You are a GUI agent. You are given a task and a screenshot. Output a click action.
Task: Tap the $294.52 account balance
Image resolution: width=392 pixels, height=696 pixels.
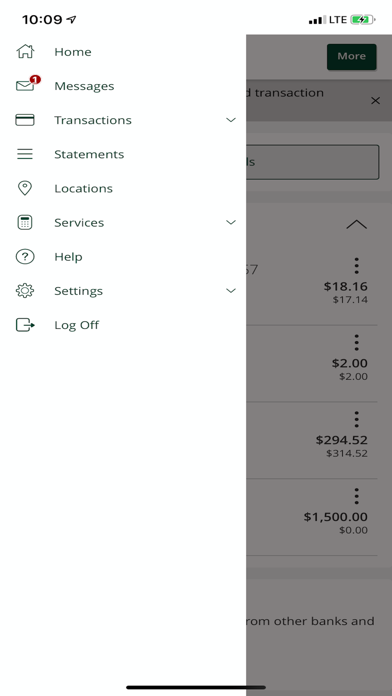coord(341,440)
